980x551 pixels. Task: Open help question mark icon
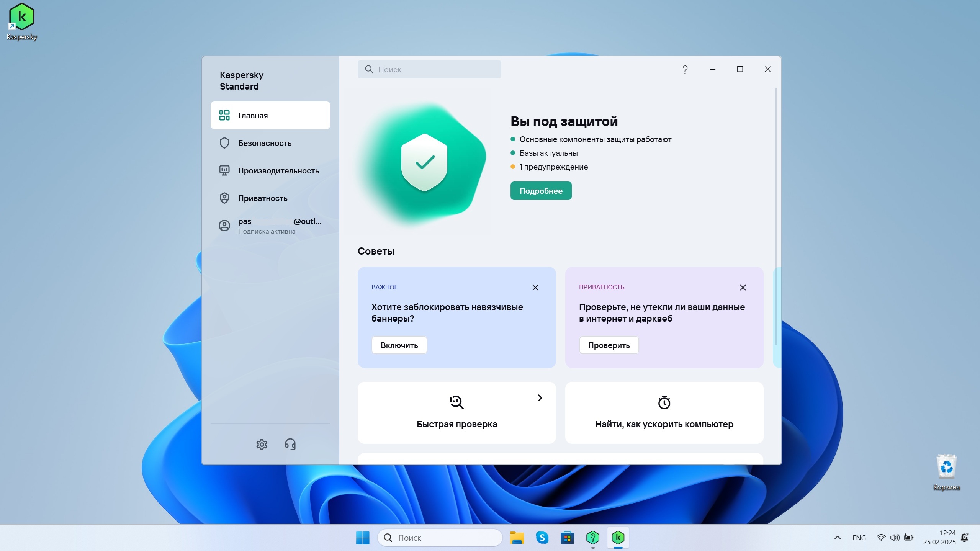coord(685,69)
